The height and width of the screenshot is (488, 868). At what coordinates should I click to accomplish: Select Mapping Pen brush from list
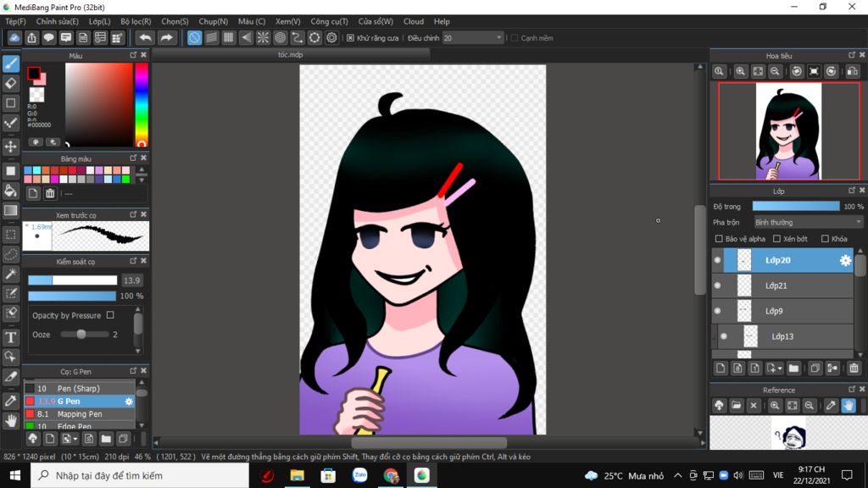80,413
